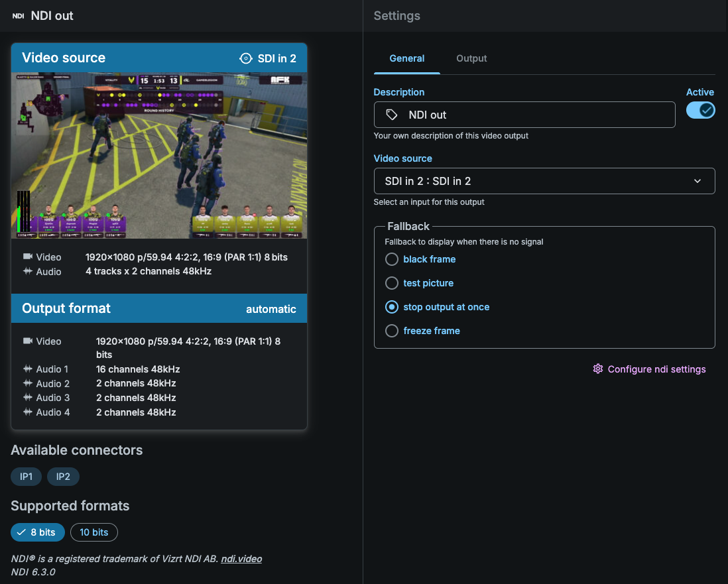Screen dimensions: 728x584
Task: Click the NDI logo in the header
Action: click(18, 15)
